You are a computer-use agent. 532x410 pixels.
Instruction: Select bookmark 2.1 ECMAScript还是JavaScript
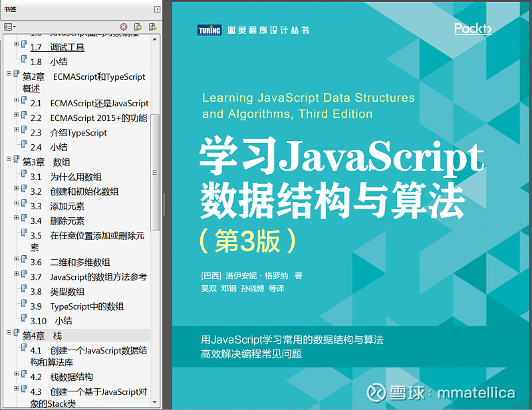pos(89,104)
